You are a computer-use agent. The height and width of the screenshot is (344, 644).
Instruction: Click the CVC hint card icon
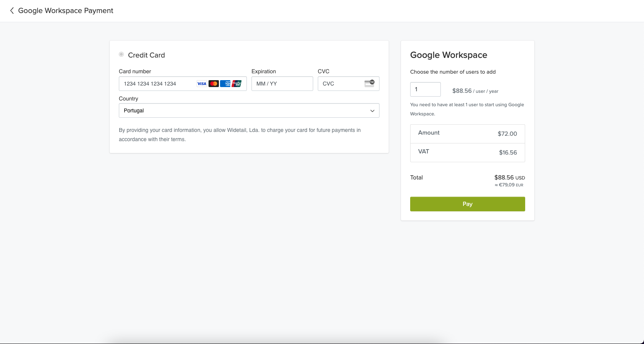click(369, 83)
